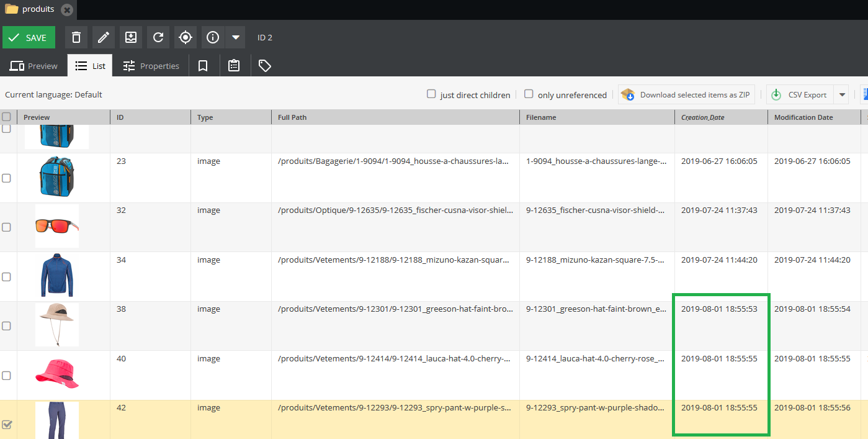Click the orange sunglasses thumbnail
Image resolution: width=868 pixels, height=439 pixels.
[x=57, y=226]
